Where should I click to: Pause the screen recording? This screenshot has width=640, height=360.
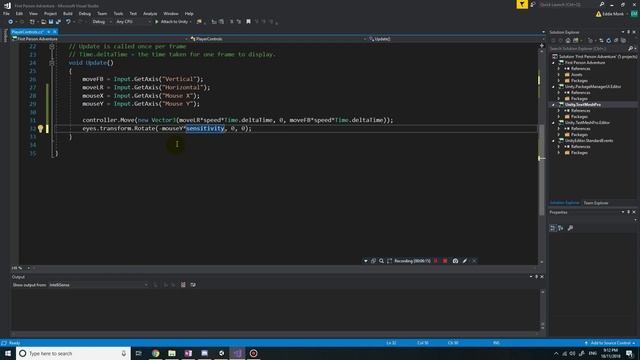coord(436,261)
